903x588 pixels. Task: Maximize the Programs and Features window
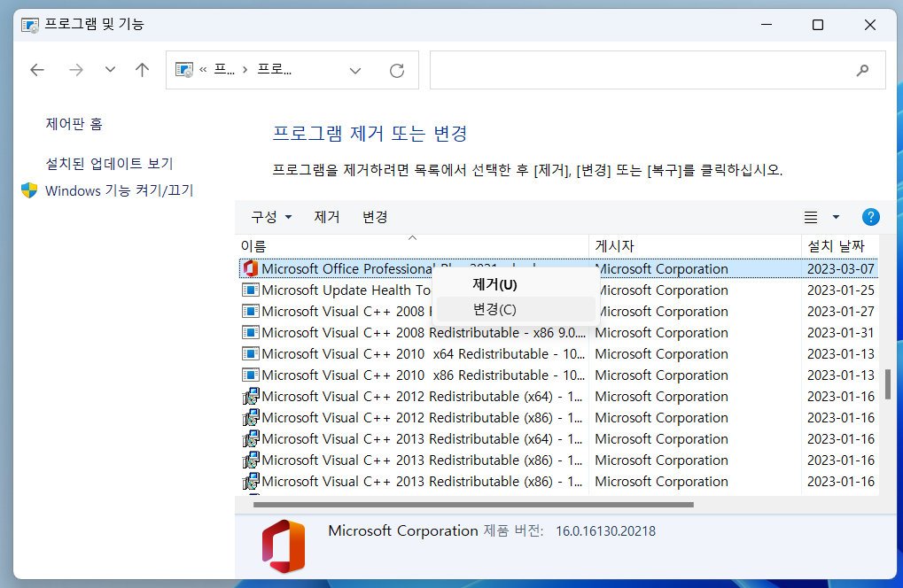point(818,25)
